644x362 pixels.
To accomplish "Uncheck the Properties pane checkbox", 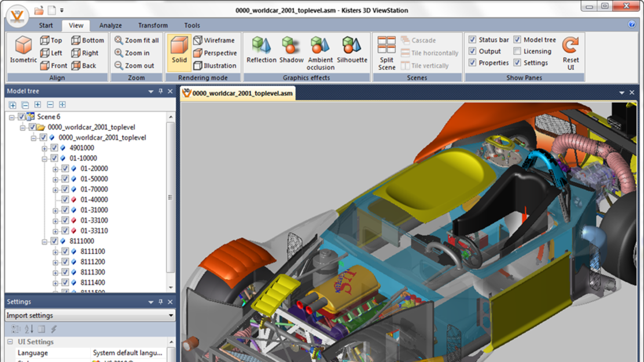I will pos(472,62).
